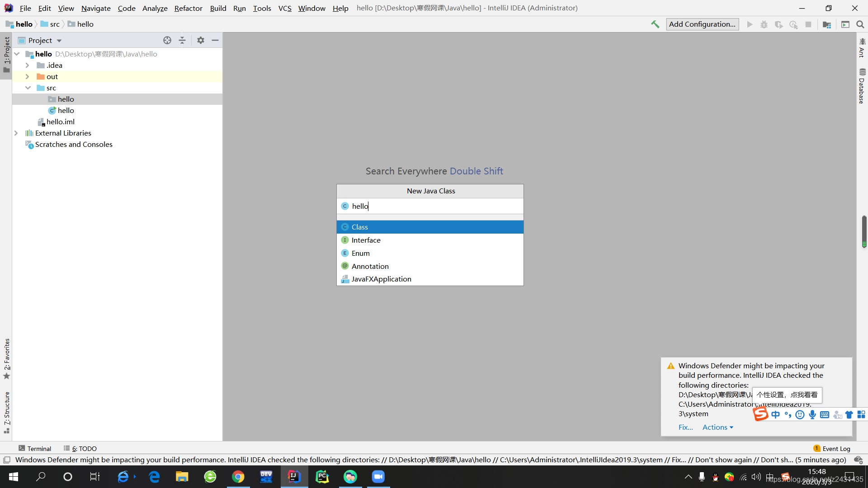Click the Stop square icon in toolbar
868x488 pixels.
[808, 24]
